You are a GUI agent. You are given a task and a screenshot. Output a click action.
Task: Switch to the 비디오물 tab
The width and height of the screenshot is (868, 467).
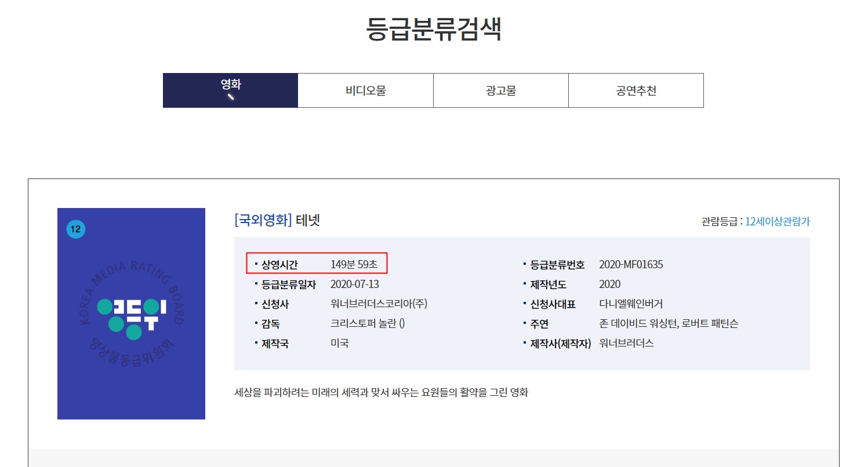pos(365,90)
